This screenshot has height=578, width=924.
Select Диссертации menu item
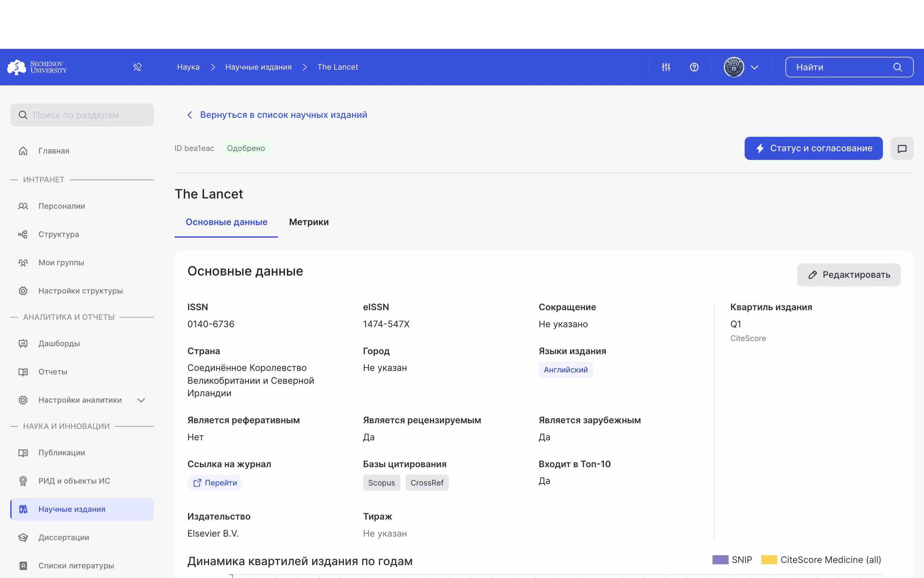pos(82,538)
